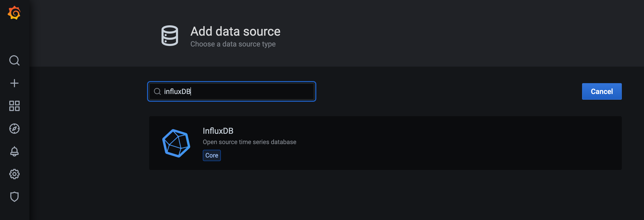Focus the data source filter input
This screenshot has height=220, width=644.
click(x=232, y=91)
